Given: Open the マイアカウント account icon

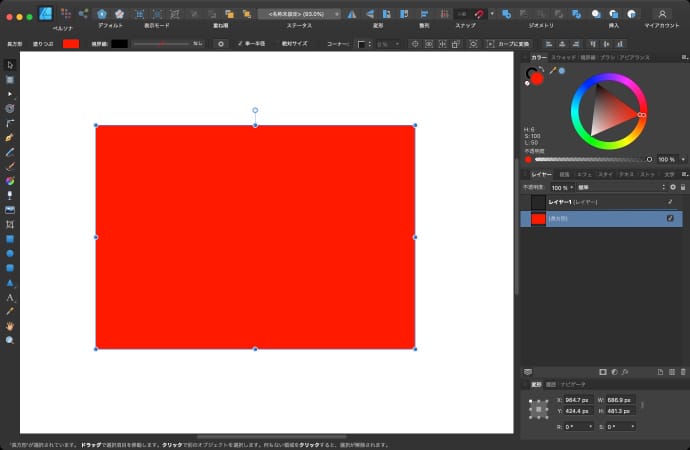Looking at the screenshot, I should point(661,14).
